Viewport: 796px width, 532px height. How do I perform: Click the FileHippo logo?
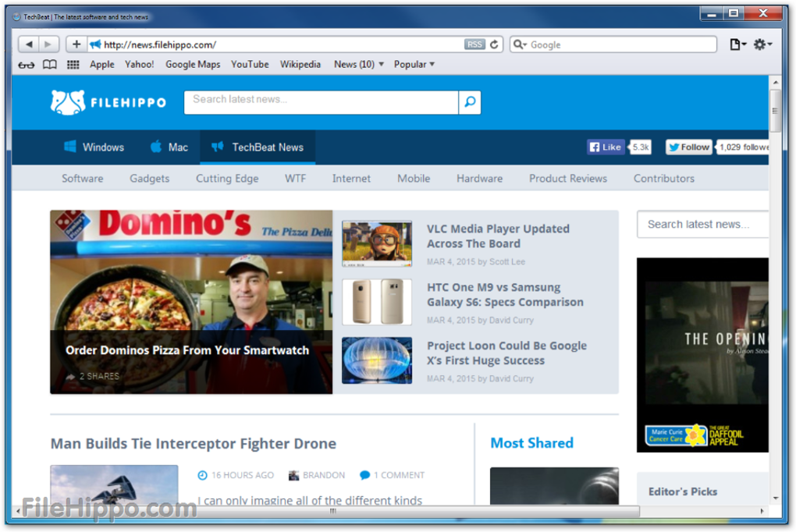click(x=108, y=102)
